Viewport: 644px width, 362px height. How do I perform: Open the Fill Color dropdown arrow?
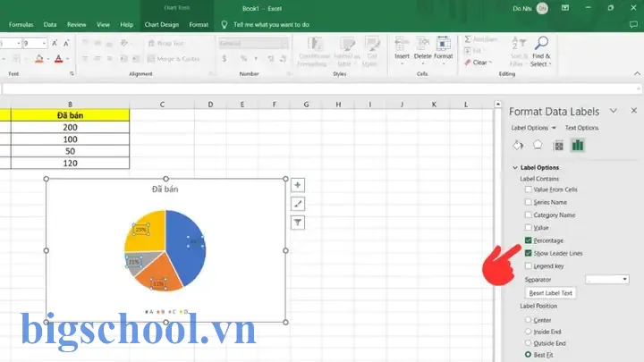[48, 59]
